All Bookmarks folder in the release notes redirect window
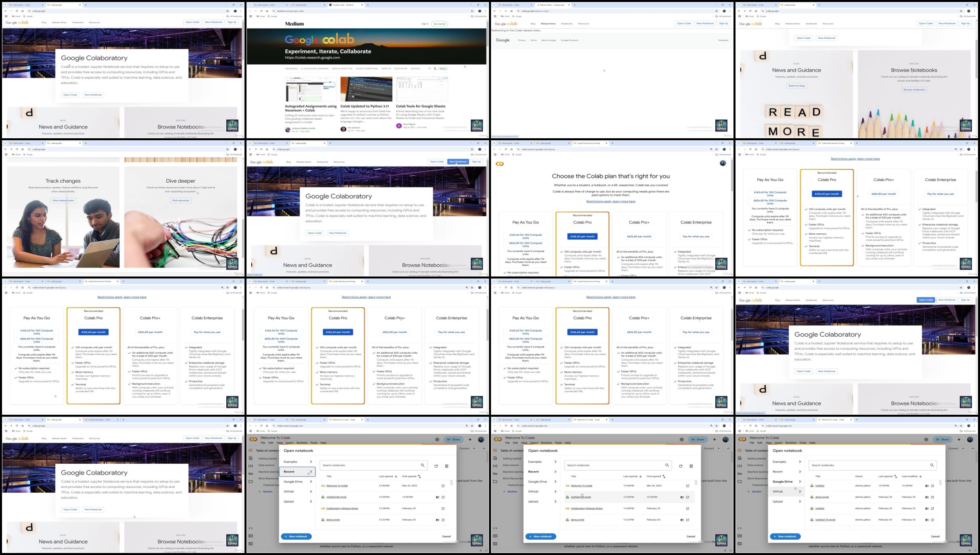This screenshot has width=980, height=555. click(723, 16)
